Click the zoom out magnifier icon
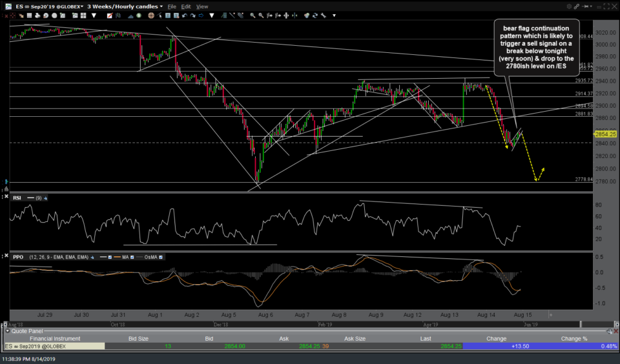This screenshot has width=620, height=364. [261, 15]
